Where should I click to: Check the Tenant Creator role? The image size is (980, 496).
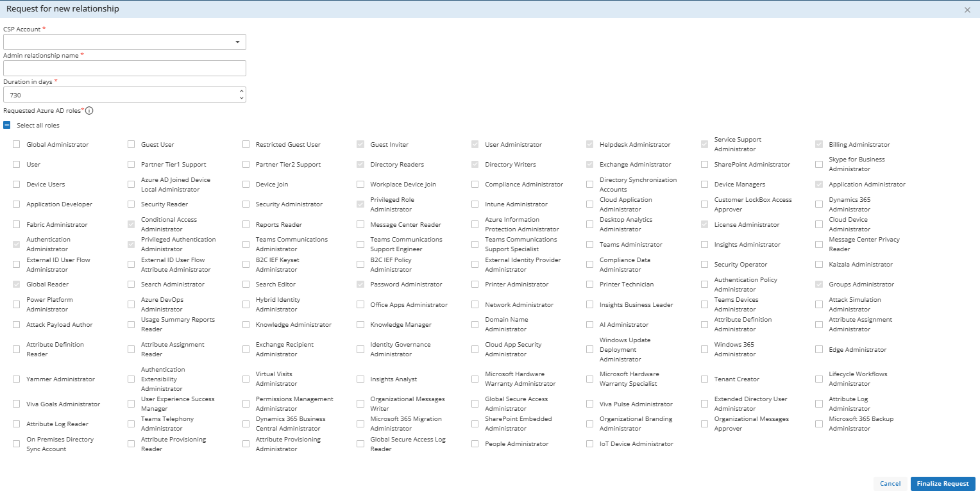[x=704, y=379]
